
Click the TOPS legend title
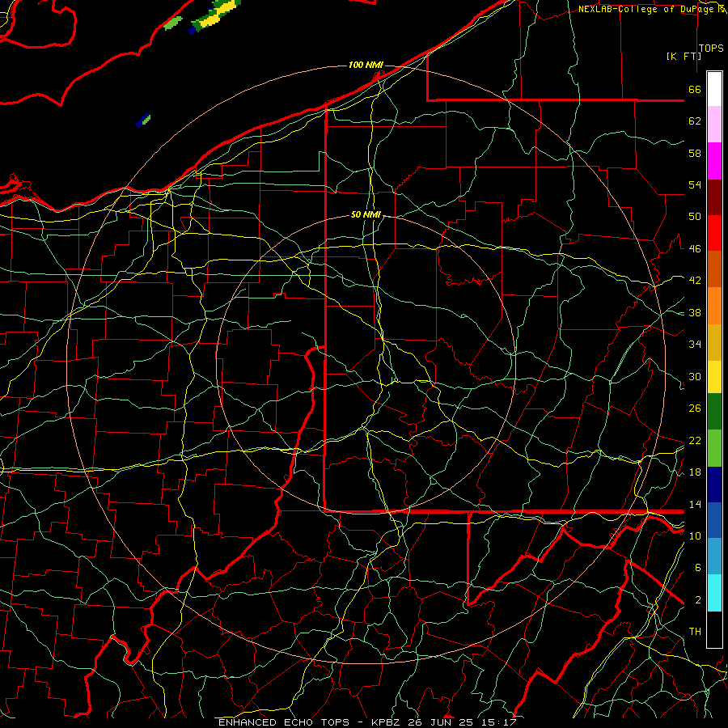[x=711, y=49]
